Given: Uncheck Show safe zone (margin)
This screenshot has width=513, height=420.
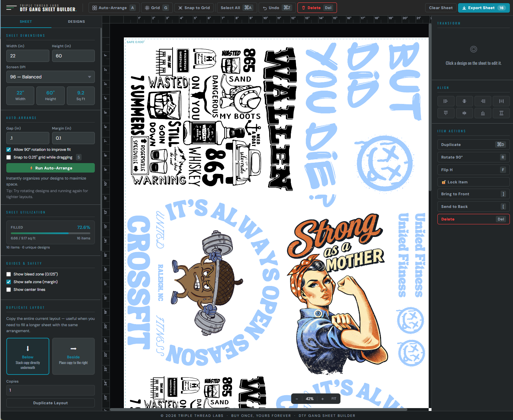Looking at the screenshot, I should (x=9, y=282).
